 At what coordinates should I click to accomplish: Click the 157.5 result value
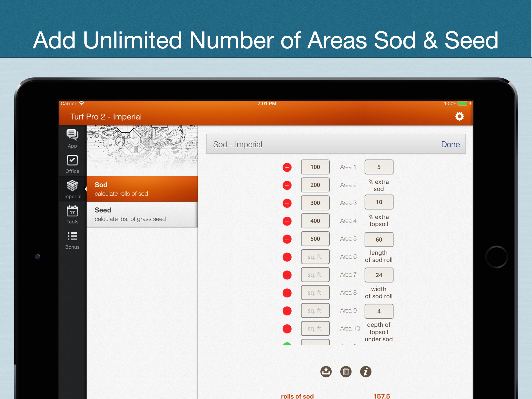[x=382, y=396]
